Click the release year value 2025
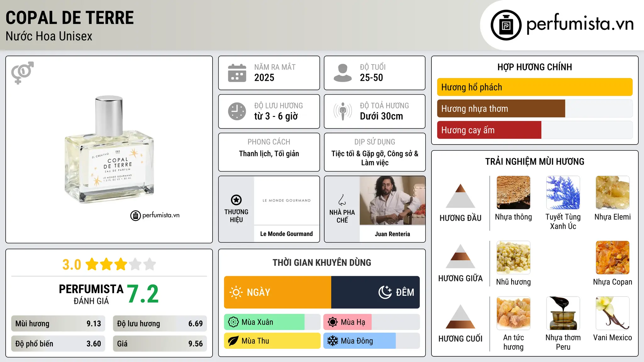Image resolution: width=644 pixels, height=362 pixels. click(264, 78)
